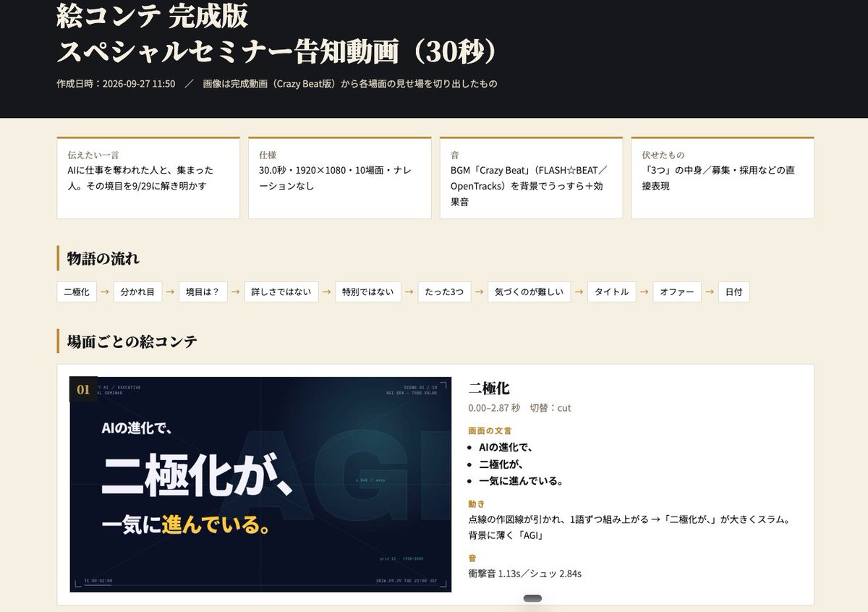Image resolution: width=868 pixels, height=612 pixels.
Task: Click the bullet 一気に進んでいる。
Action: (521, 480)
